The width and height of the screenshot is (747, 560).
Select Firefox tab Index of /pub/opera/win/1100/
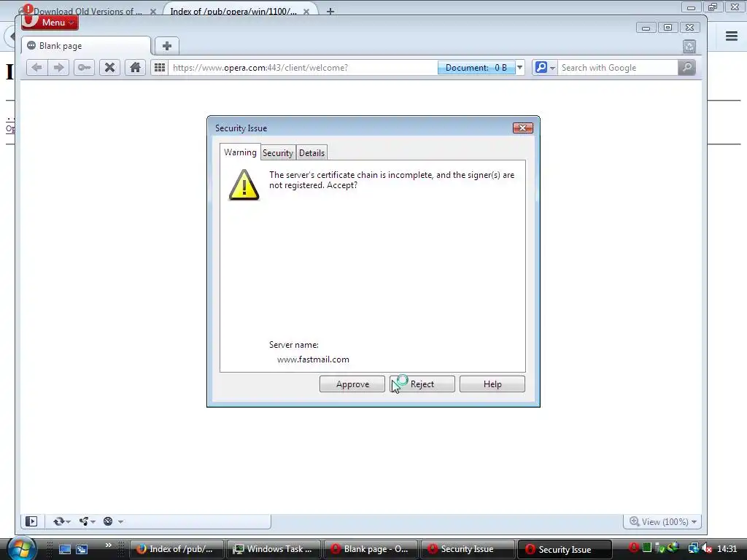tap(233, 10)
